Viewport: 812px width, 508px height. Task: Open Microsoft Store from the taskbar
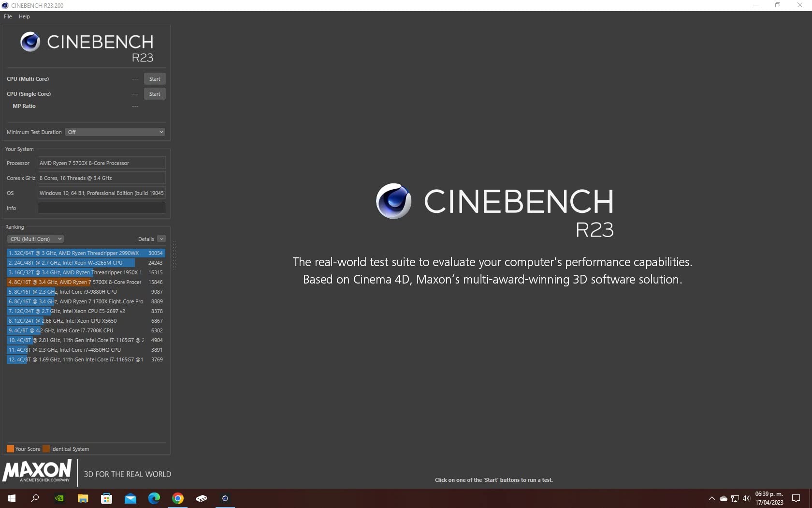(x=106, y=498)
